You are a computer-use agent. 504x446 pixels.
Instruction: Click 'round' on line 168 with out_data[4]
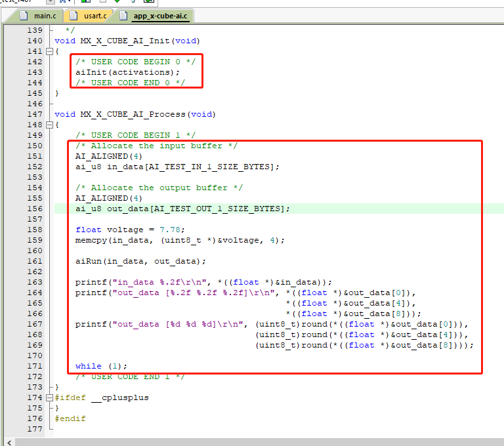314,334
